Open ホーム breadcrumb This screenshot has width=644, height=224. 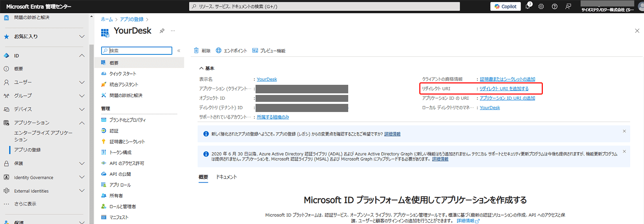[x=107, y=19]
